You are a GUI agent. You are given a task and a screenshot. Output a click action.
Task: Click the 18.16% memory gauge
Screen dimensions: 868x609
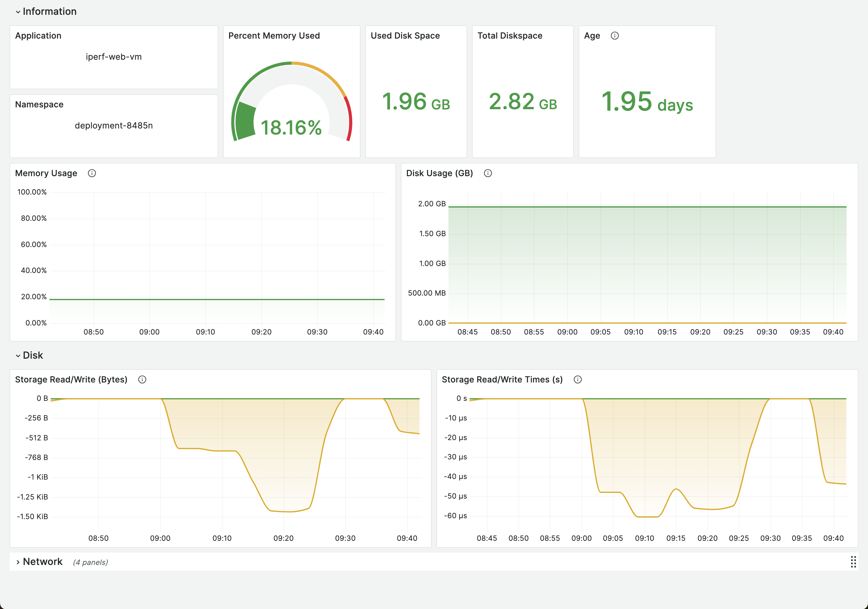point(291,128)
